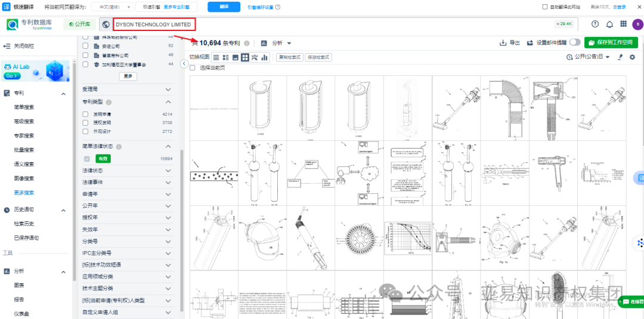Click the translation help icon by 引擎偏好设置
Viewport: 644px width, 319px height.
click(278, 7)
